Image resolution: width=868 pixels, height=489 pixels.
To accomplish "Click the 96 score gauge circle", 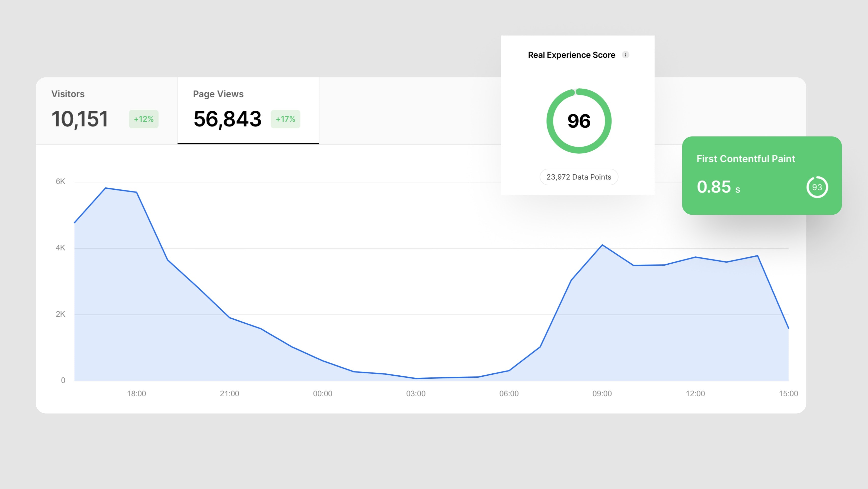I will point(579,121).
